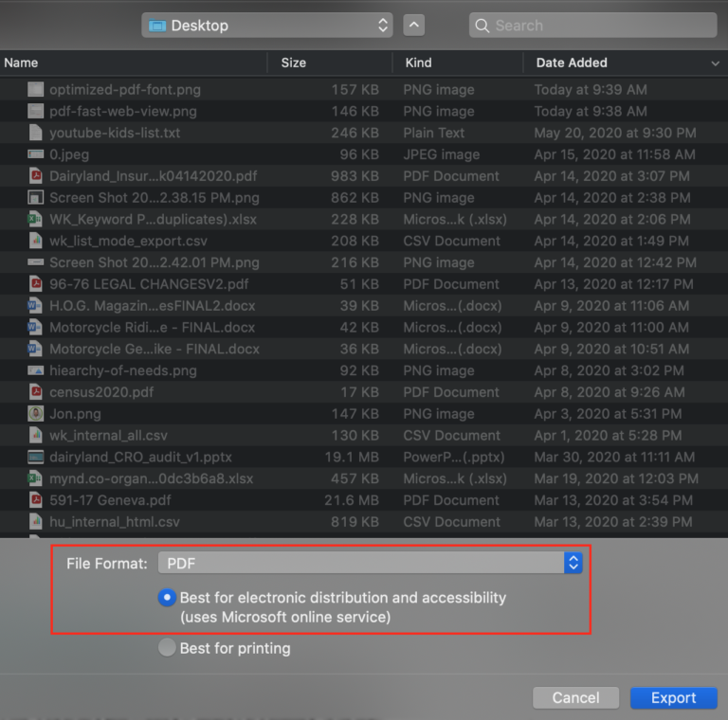Viewport: 728px width, 720px height.
Task: Sort files by the Date Added column
Action: (572, 63)
